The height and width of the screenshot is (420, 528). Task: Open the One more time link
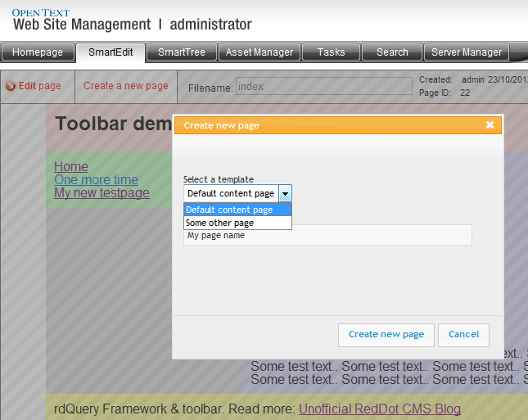96,180
